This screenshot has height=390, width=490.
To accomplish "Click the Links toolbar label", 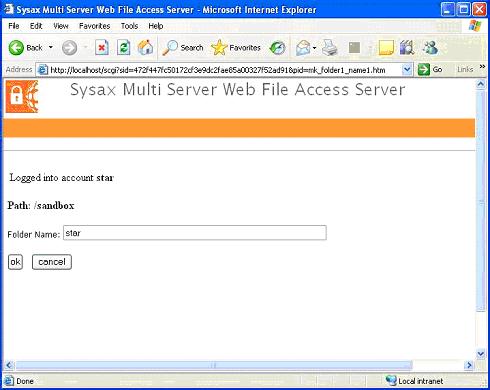I will [465, 69].
